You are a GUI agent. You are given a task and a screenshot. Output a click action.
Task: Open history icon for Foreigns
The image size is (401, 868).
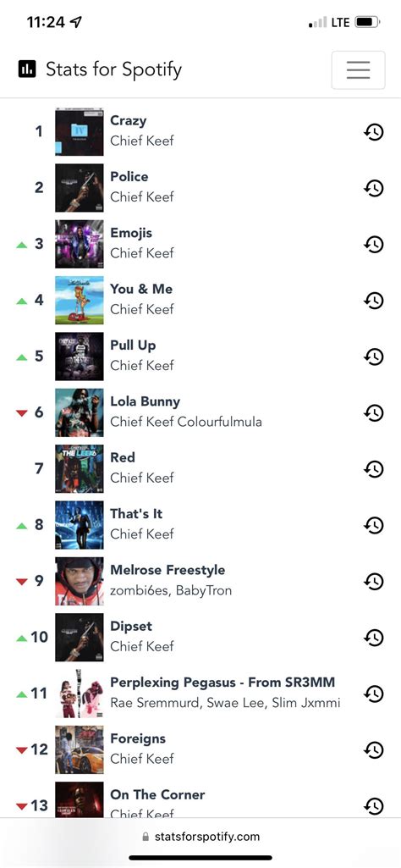374,750
